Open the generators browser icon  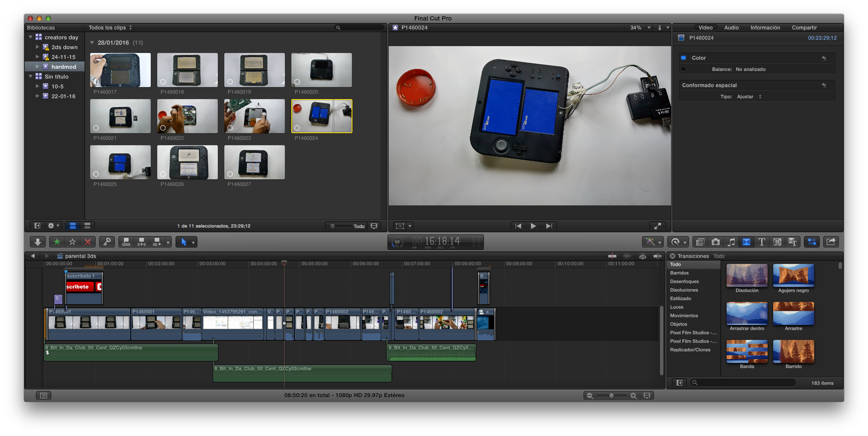(777, 242)
